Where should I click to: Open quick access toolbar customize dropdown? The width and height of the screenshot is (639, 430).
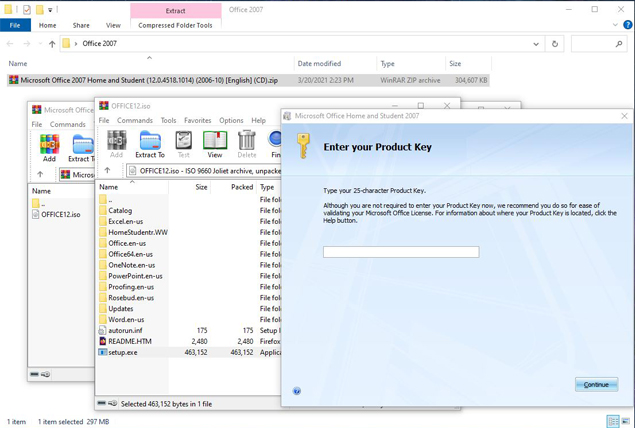point(50,9)
